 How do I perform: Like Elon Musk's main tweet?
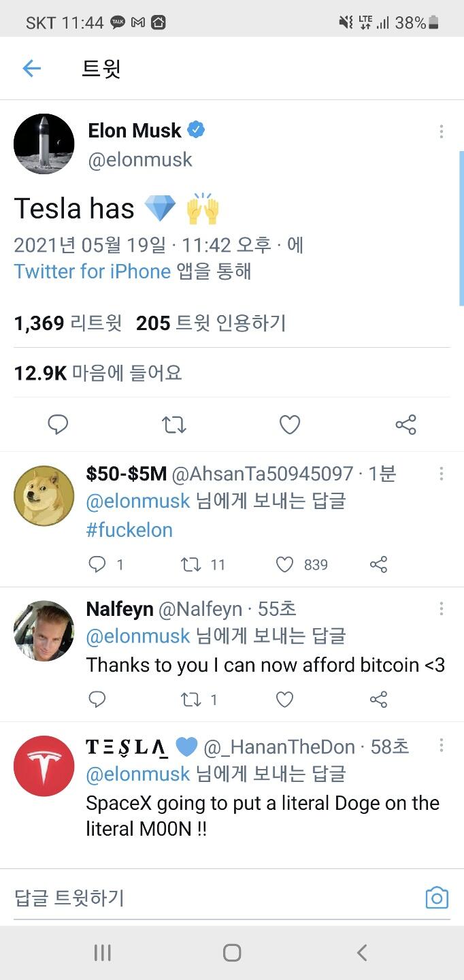pos(290,425)
